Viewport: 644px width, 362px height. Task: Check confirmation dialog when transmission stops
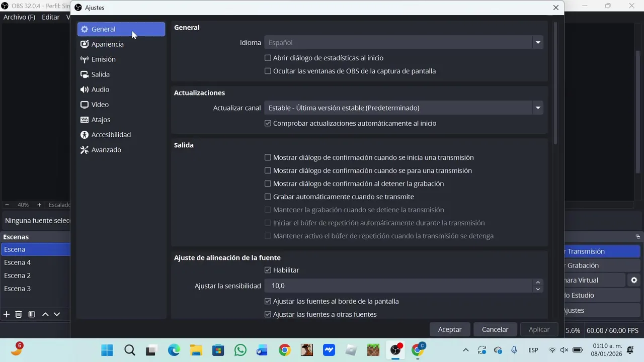coord(268,170)
